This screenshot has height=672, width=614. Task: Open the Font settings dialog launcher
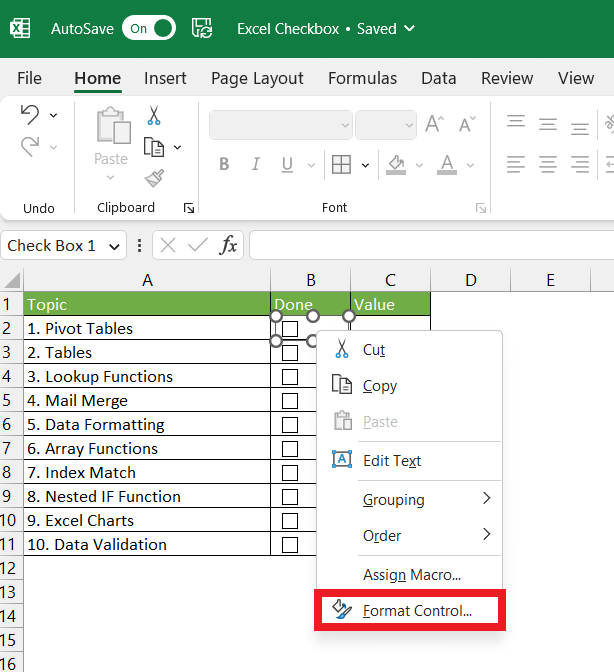point(481,208)
